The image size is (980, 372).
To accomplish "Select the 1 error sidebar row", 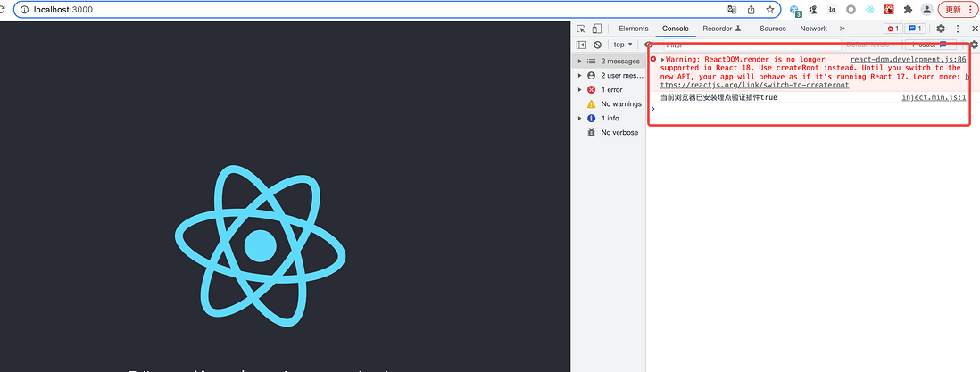I will 609,90.
